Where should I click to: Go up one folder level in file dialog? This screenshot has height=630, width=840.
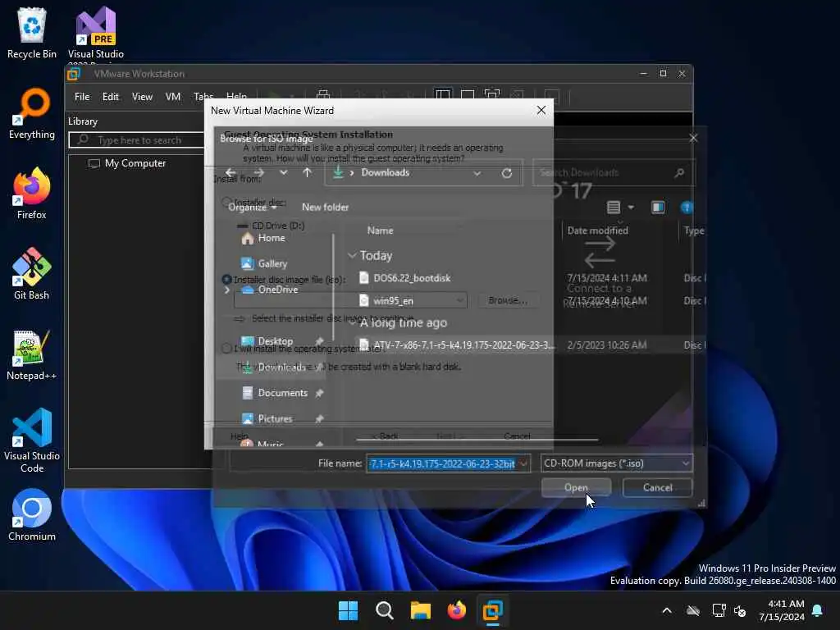pos(307,172)
